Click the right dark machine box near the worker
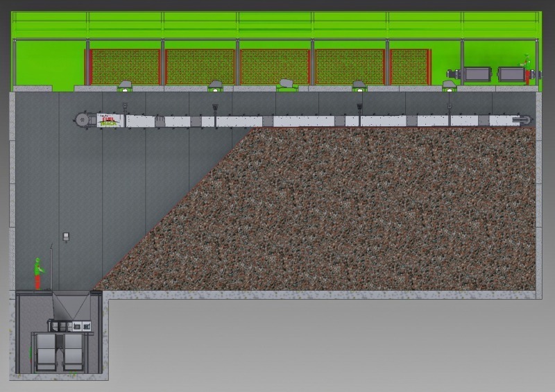The width and height of the screenshot is (555, 392). 511,74
